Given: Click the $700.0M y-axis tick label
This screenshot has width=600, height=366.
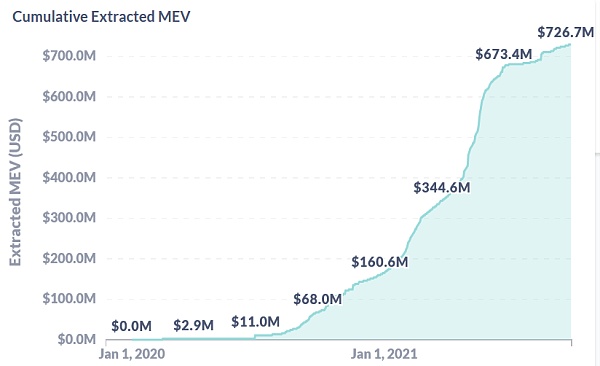Looking at the screenshot, I should (x=69, y=56).
